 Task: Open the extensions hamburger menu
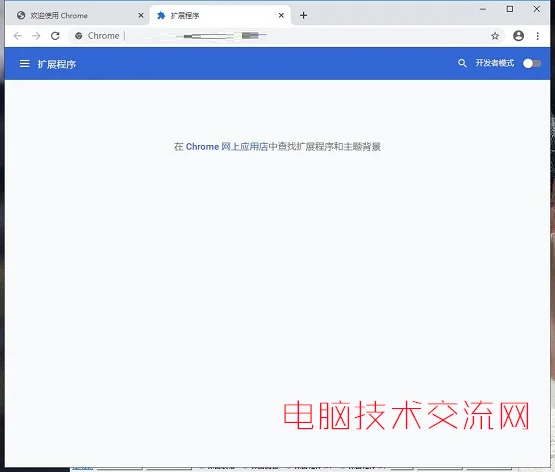click(24, 64)
